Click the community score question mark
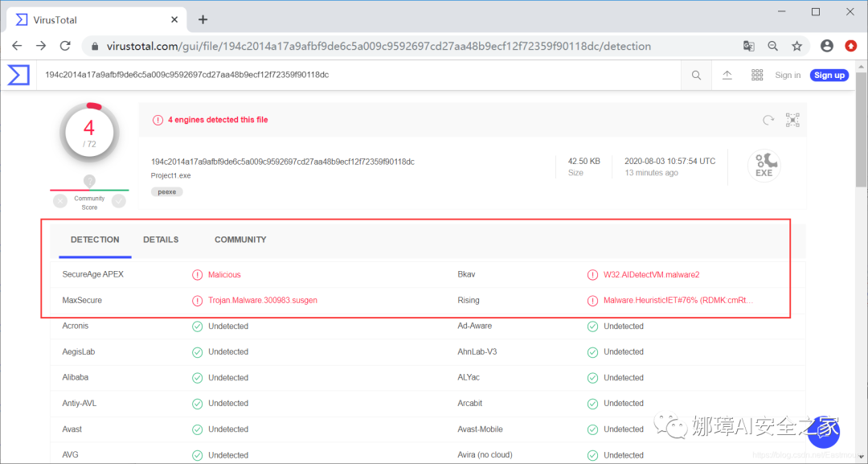Screen dimensions: 868x464 click(x=90, y=181)
